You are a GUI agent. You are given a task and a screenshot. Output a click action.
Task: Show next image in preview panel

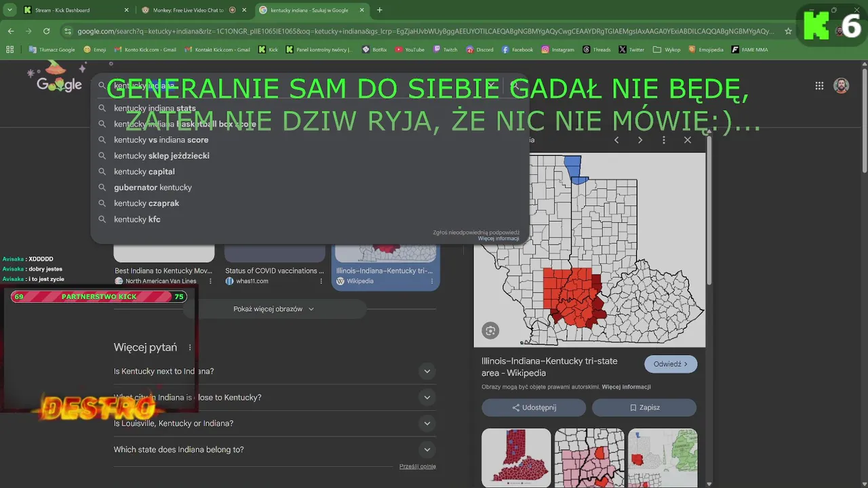click(640, 140)
